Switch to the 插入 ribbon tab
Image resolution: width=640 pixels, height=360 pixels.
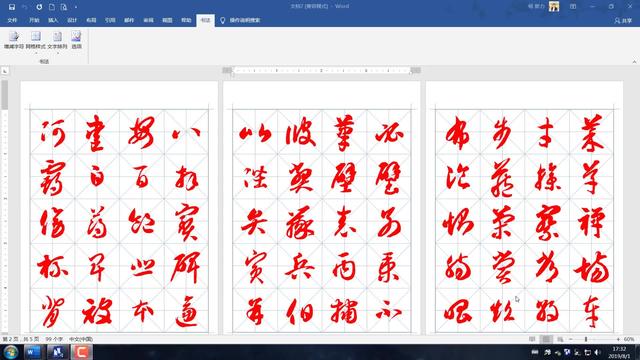click(53, 20)
